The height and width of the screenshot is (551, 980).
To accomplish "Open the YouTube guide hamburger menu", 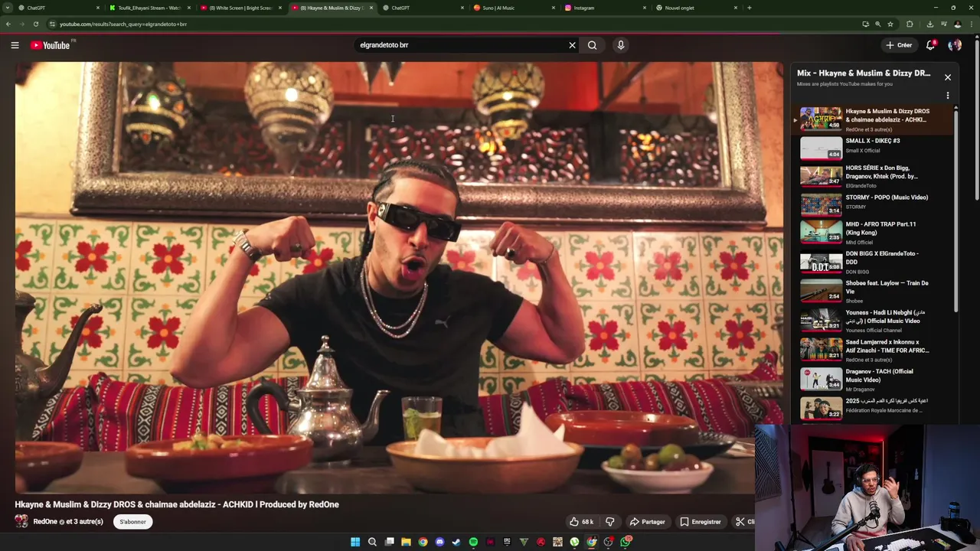I will [x=15, y=45].
